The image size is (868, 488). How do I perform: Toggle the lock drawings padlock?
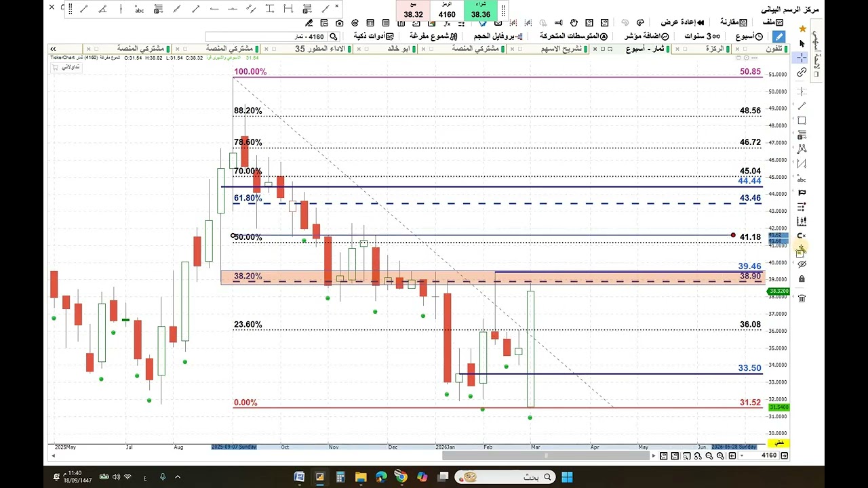point(802,279)
